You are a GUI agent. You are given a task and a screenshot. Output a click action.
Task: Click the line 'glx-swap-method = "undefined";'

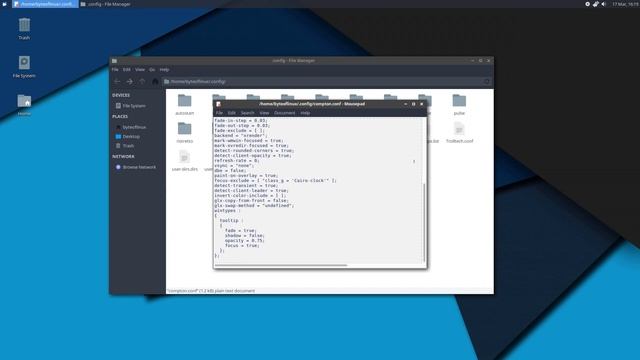(254, 206)
